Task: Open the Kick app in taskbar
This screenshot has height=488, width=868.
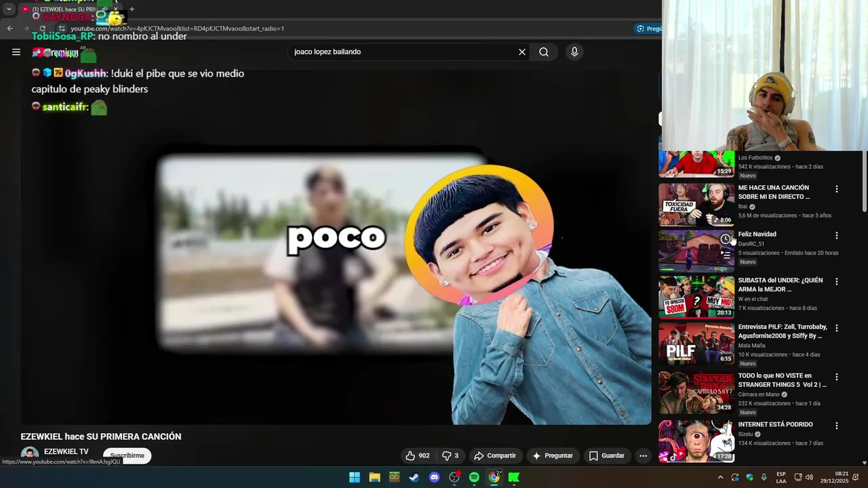Action: click(514, 477)
